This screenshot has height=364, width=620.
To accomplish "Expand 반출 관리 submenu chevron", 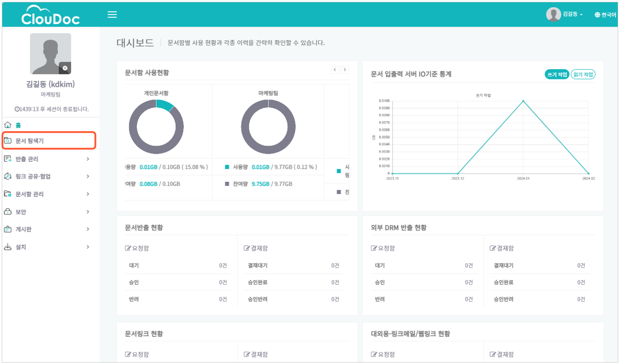I will 88,159.
